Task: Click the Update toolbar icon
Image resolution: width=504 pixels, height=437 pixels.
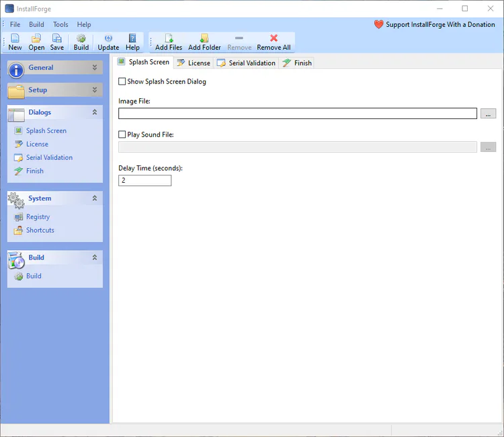Action: click(x=108, y=38)
